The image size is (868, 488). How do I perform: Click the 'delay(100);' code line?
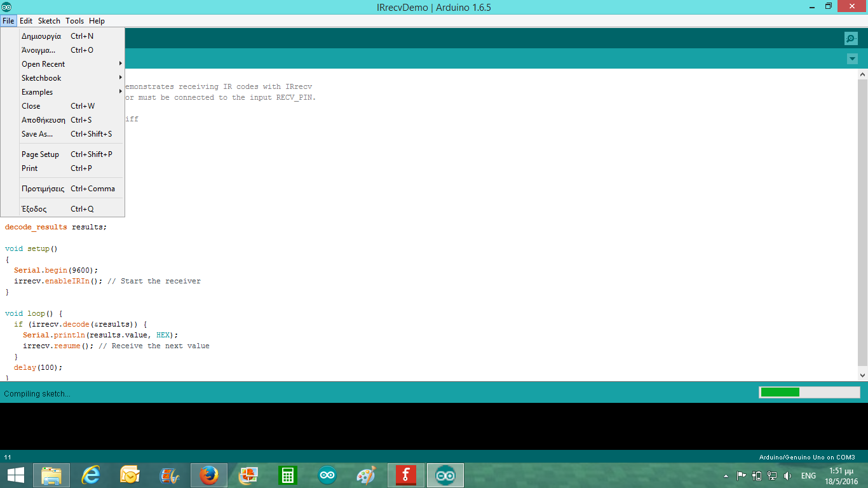coord(38,367)
